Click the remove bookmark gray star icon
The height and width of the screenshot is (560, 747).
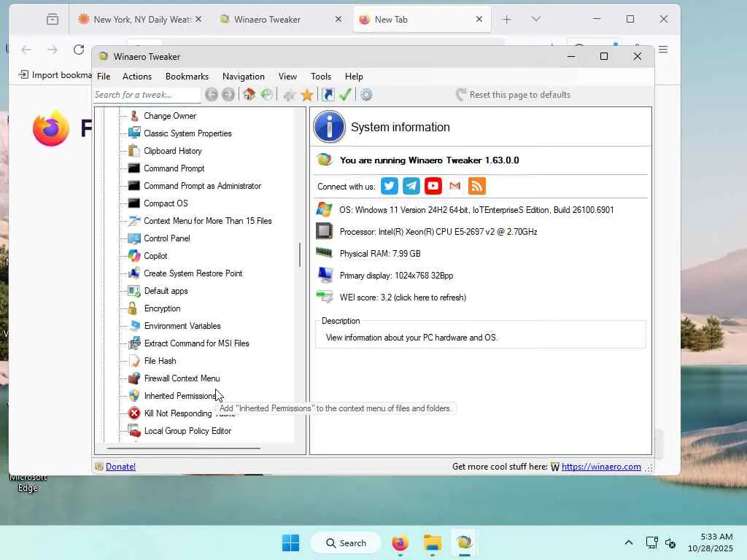pyautogui.click(x=289, y=96)
